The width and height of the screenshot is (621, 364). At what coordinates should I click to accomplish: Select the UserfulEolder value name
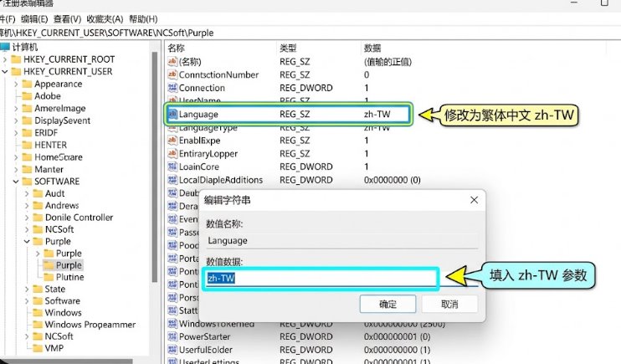coord(206,350)
